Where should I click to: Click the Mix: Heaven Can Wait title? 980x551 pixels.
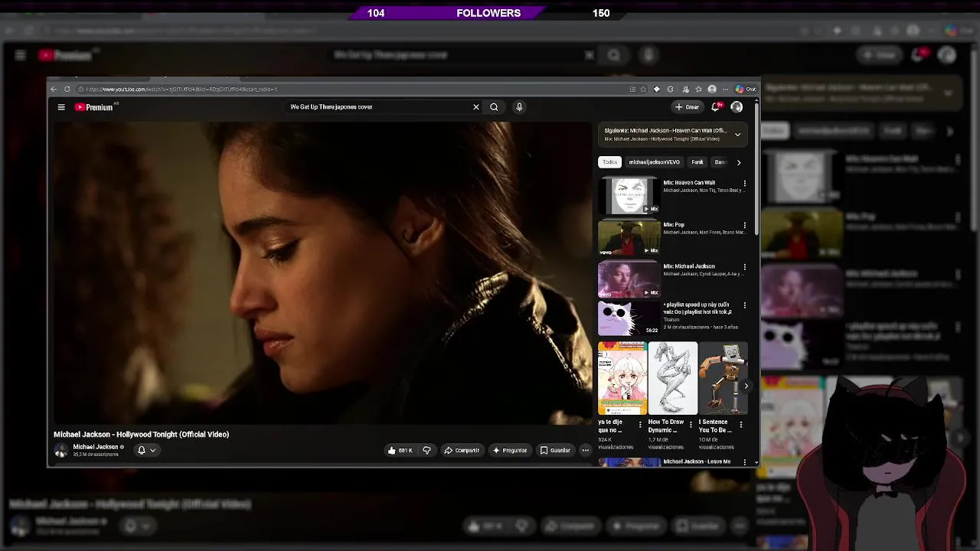pos(689,183)
